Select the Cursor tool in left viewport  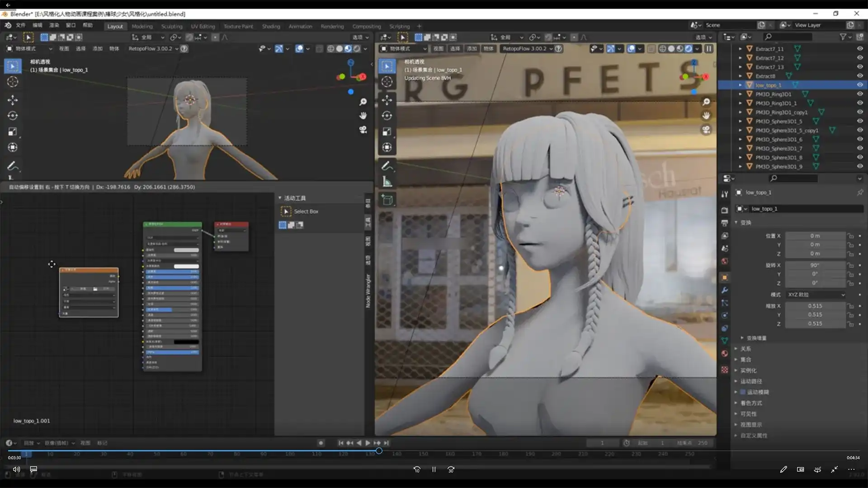coord(13,82)
